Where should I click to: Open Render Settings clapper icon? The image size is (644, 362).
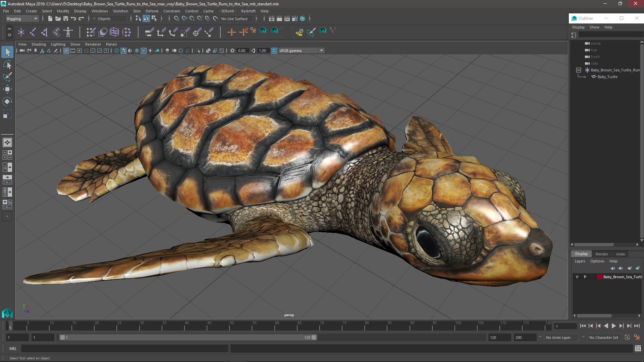pyautogui.click(x=295, y=19)
